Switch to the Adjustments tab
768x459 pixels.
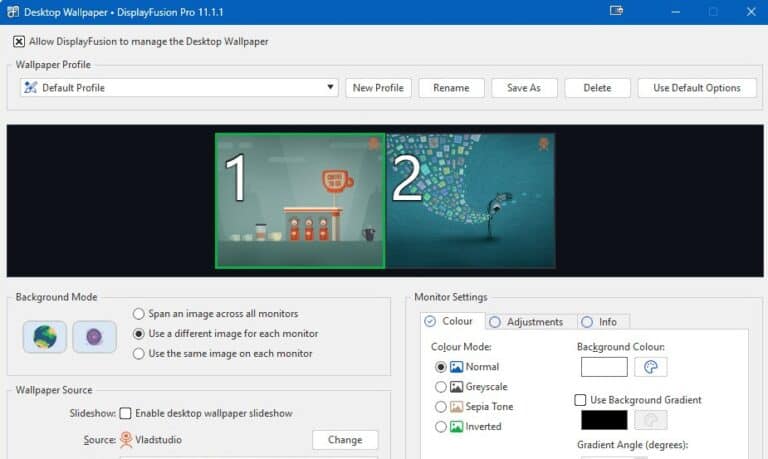(x=531, y=322)
